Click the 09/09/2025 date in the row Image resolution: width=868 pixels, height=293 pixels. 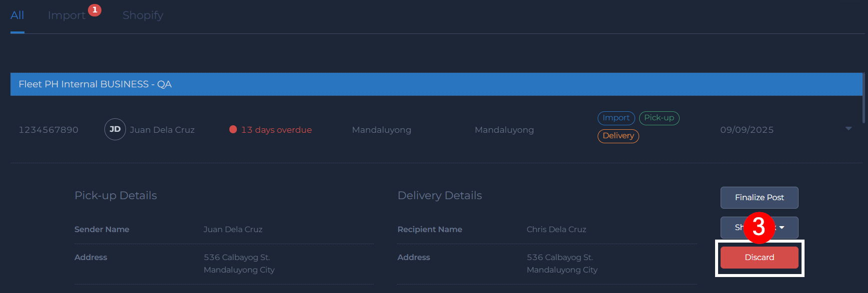pyautogui.click(x=747, y=130)
